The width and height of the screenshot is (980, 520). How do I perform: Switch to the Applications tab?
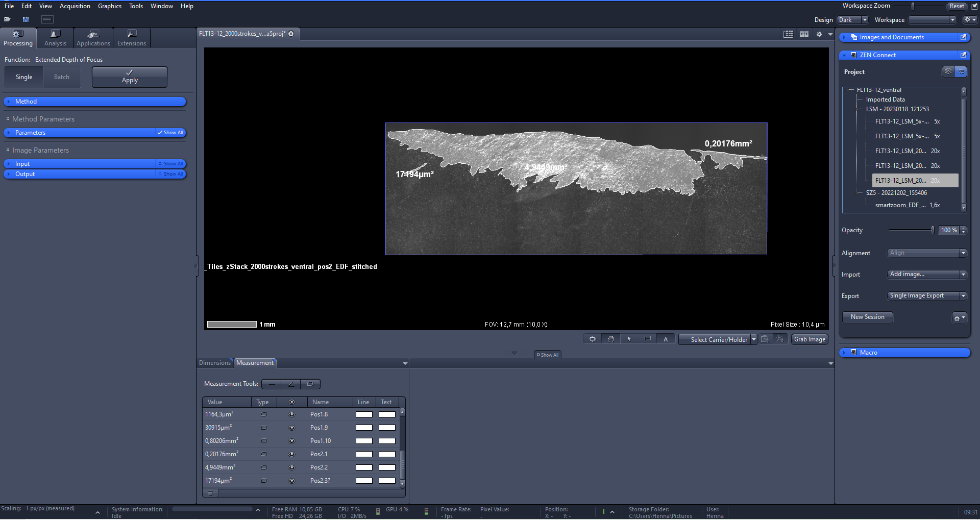[x=93, y=38]
